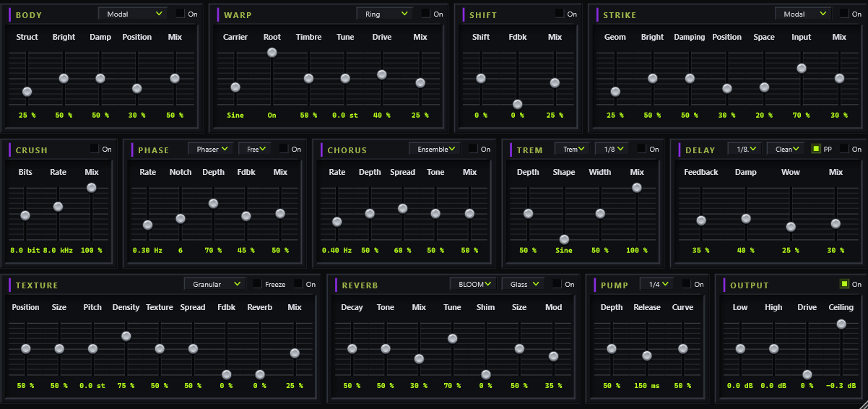
Task: Click the TEXTURE Pitch value 0.0 st
Action: (92, 386)
